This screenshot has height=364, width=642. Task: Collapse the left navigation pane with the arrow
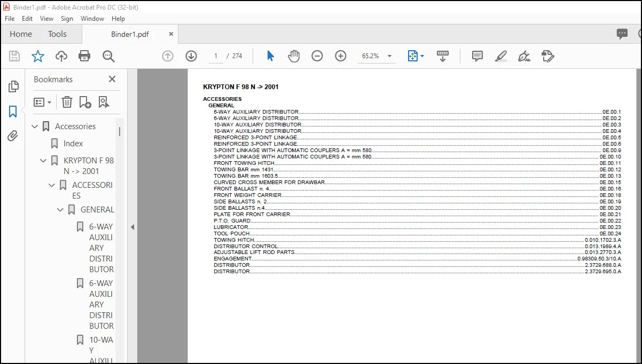(x=132, y=227)
